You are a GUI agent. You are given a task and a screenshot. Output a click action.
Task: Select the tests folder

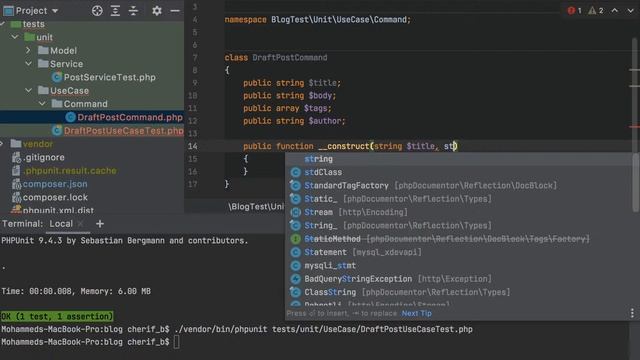33,24
